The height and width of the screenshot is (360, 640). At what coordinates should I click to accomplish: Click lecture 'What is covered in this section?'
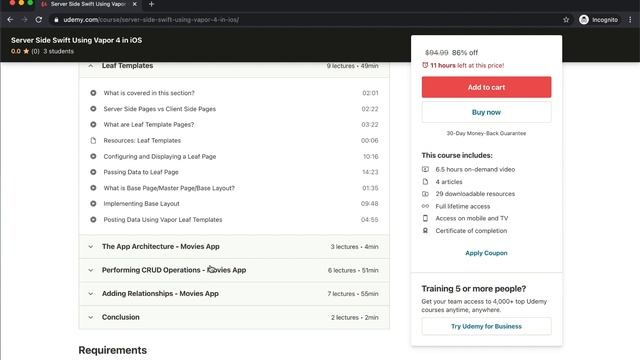pyautogui.click(x=149, y=93)
